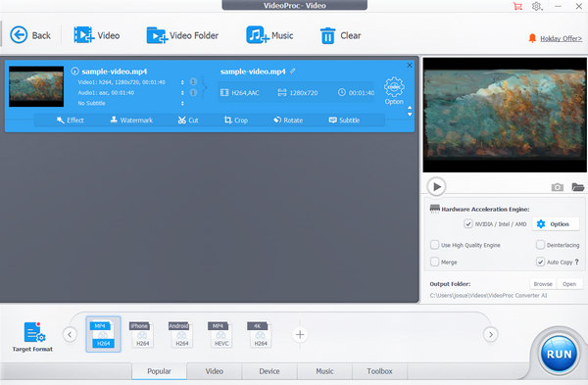Open the output folder

[x=569, y=284]
